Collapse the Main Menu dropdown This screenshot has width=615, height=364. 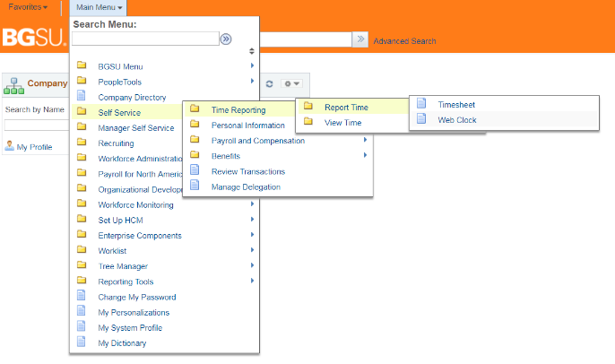point(100,7)
